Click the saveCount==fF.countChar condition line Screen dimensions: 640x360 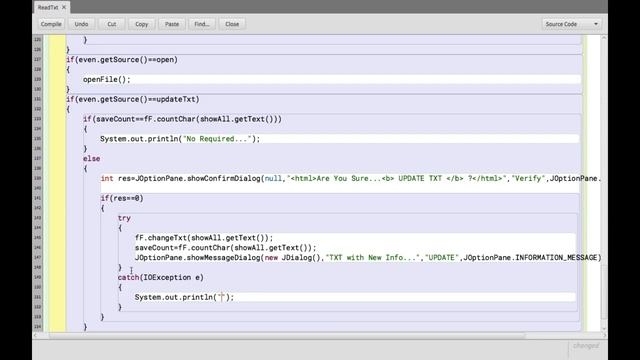pos(182,119)
